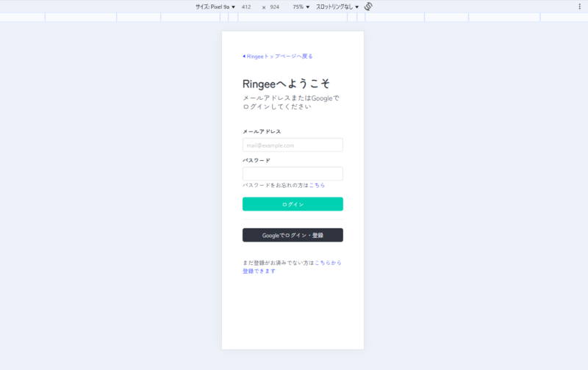Focus the メールアドレス email input field

293,145
